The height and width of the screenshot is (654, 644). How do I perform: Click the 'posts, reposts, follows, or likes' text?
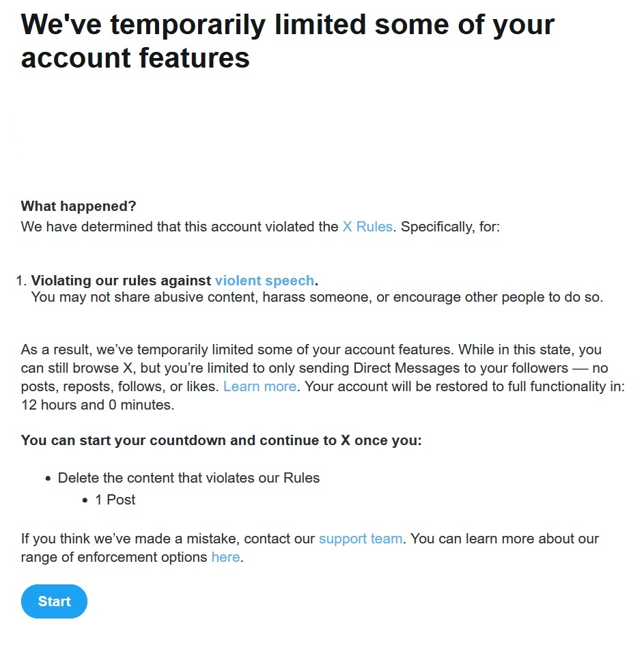pos(120,386)
